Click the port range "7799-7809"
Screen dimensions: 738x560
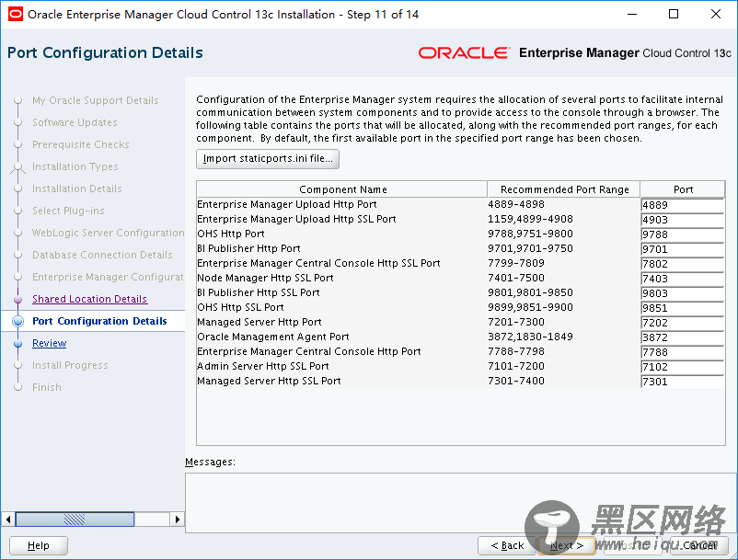pos(516,263)
